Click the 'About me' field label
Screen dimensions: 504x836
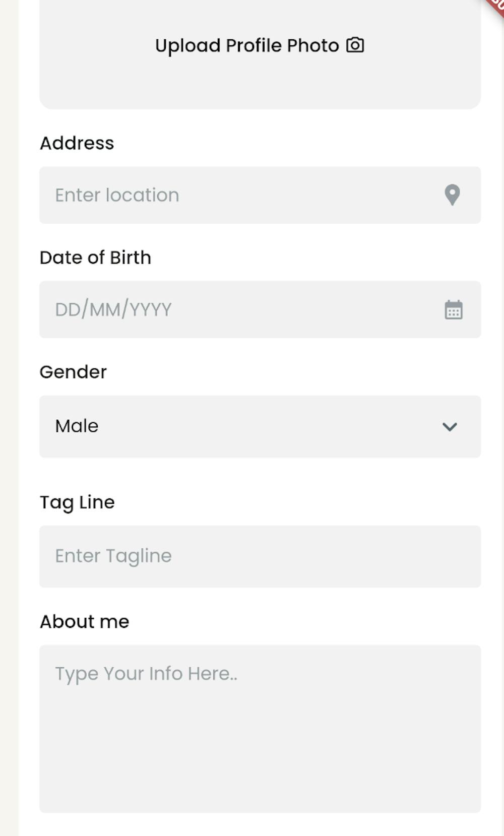tap(84, 622)
